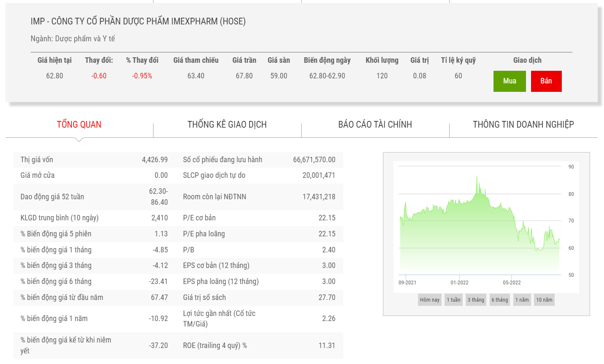
Task: Click the green Mua buy button
Action: point(510,81)
